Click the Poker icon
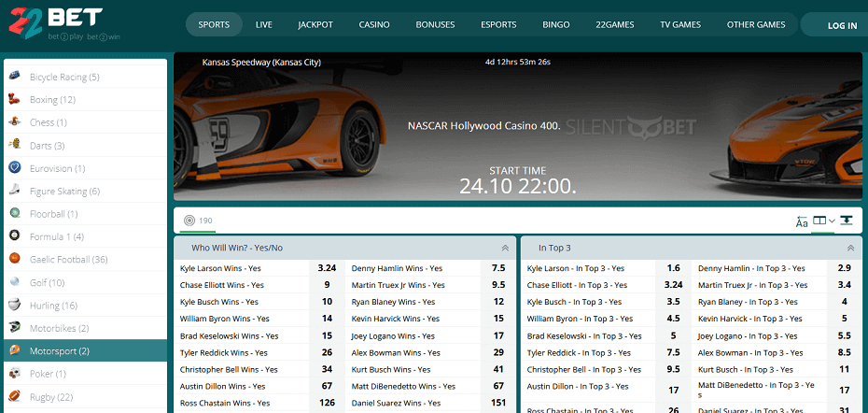 15,374
